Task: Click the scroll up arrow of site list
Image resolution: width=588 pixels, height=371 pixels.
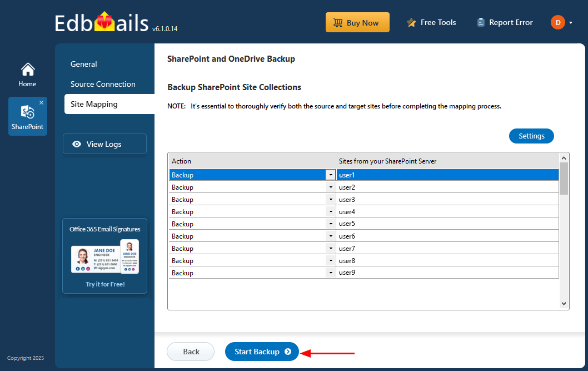Action: click(564, 158)
